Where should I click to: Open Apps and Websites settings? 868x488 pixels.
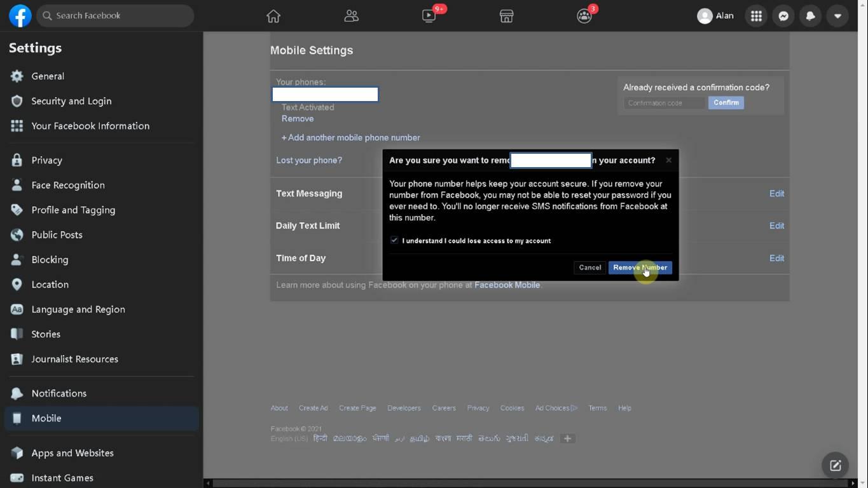102,453
